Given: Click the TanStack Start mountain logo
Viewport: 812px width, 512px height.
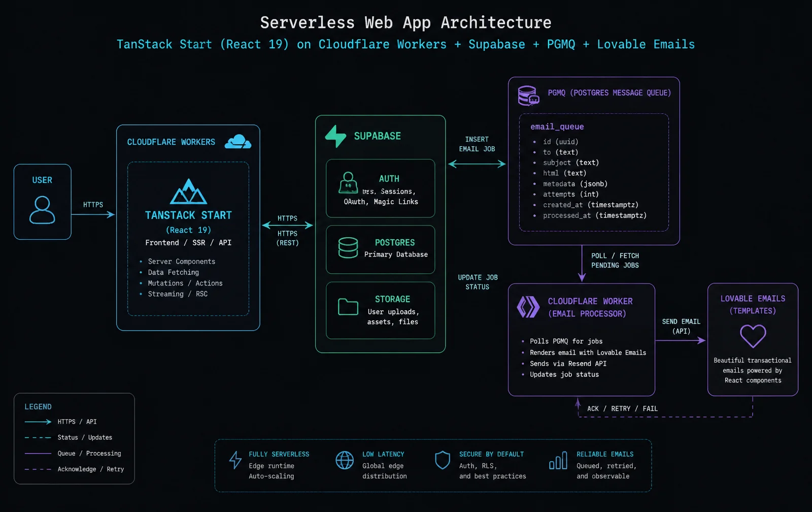Looking at the screenshot, I should [x=188, y=191].
